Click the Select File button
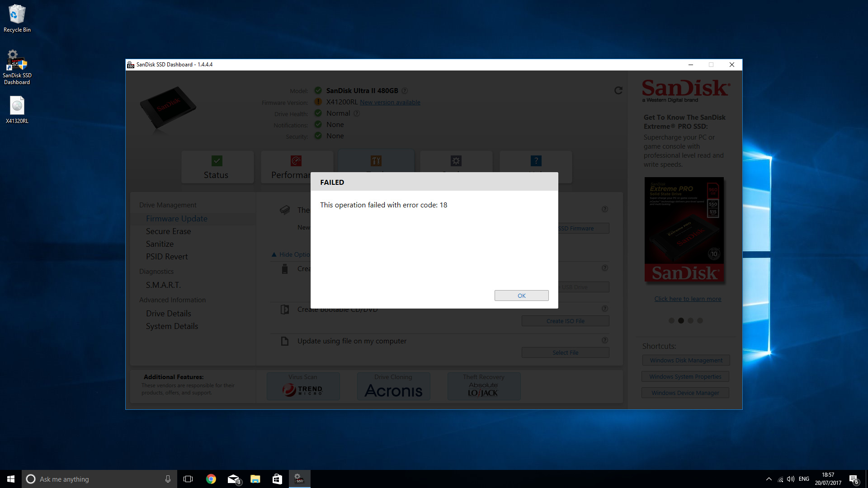 (x=565, y=352)
